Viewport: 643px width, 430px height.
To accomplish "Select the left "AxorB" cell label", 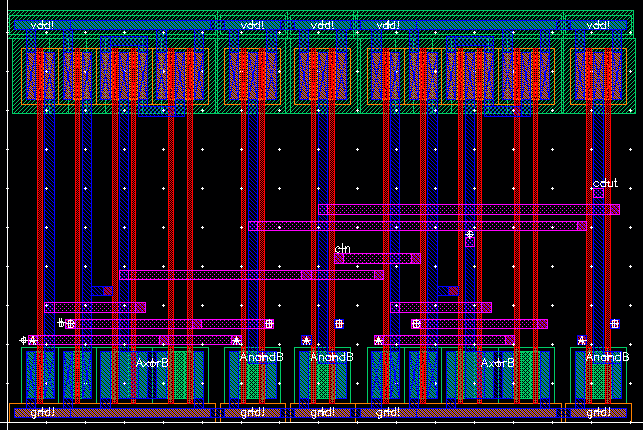I will 152,363.
